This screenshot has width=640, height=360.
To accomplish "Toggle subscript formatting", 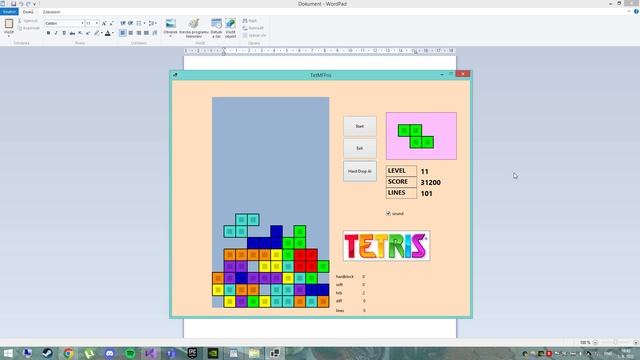I will [x=80, y=33].
